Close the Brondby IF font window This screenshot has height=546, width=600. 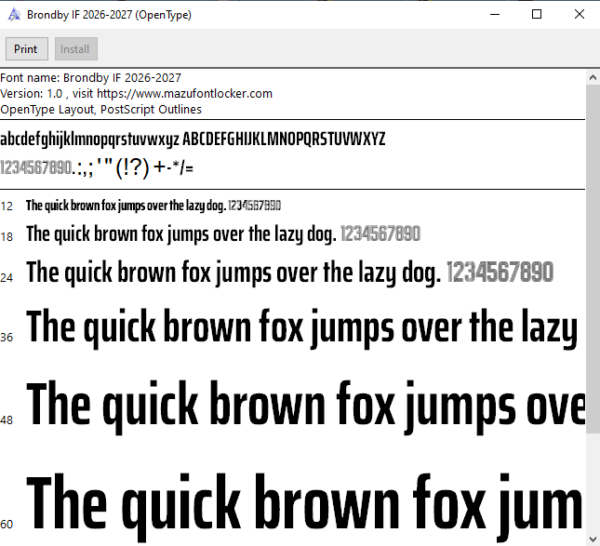(579, 15)
